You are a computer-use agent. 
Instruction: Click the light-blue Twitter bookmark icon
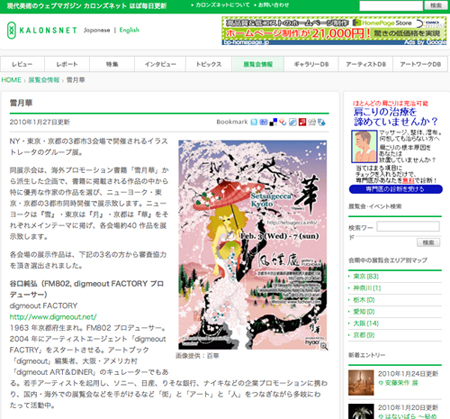254,122
